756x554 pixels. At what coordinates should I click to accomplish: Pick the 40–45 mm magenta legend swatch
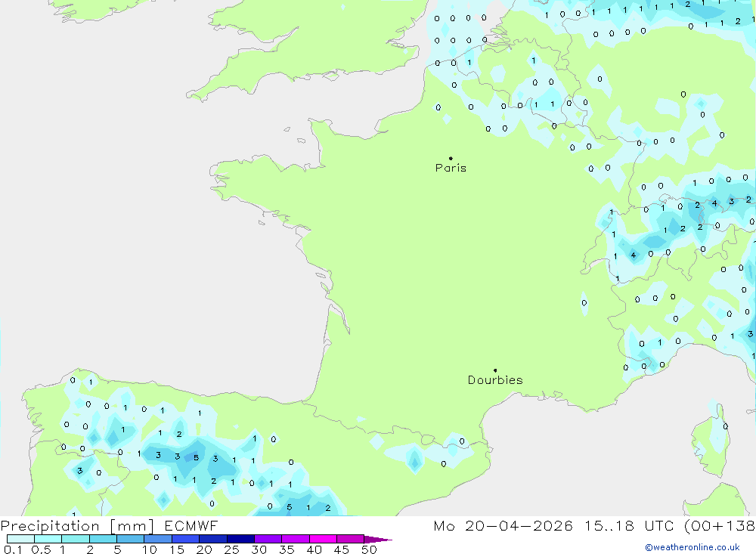[323, 539]
